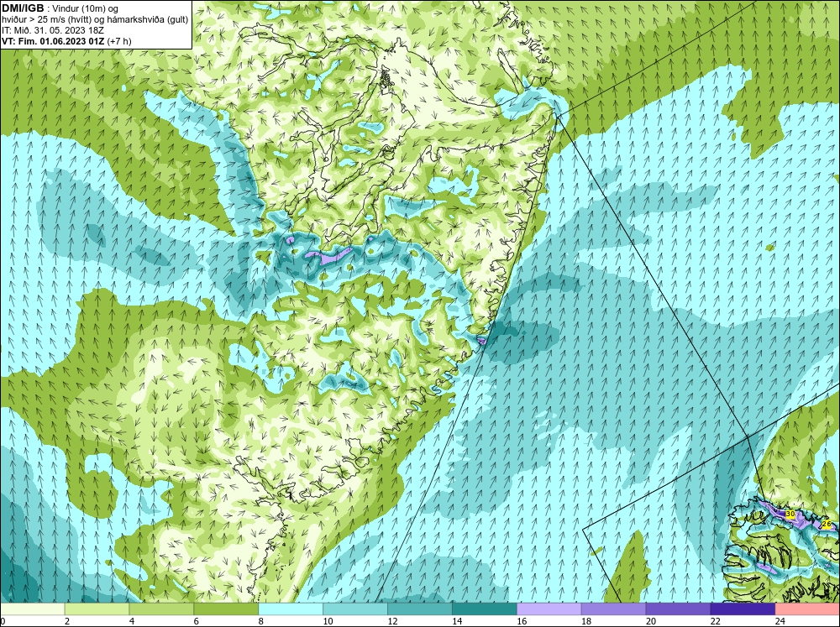
Task: Click the scale number "10"
Action: (x=328, y=621)
